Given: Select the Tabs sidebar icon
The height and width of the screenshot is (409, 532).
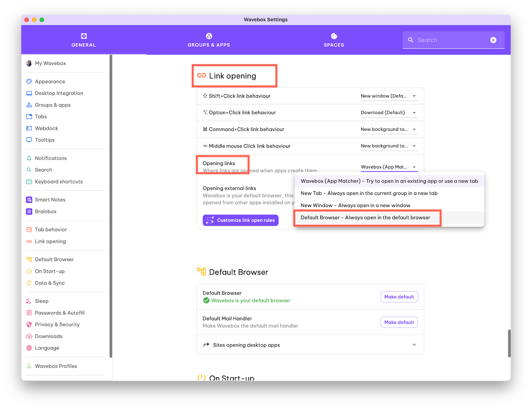Looking at the screenshot, I should pos(29,116).
